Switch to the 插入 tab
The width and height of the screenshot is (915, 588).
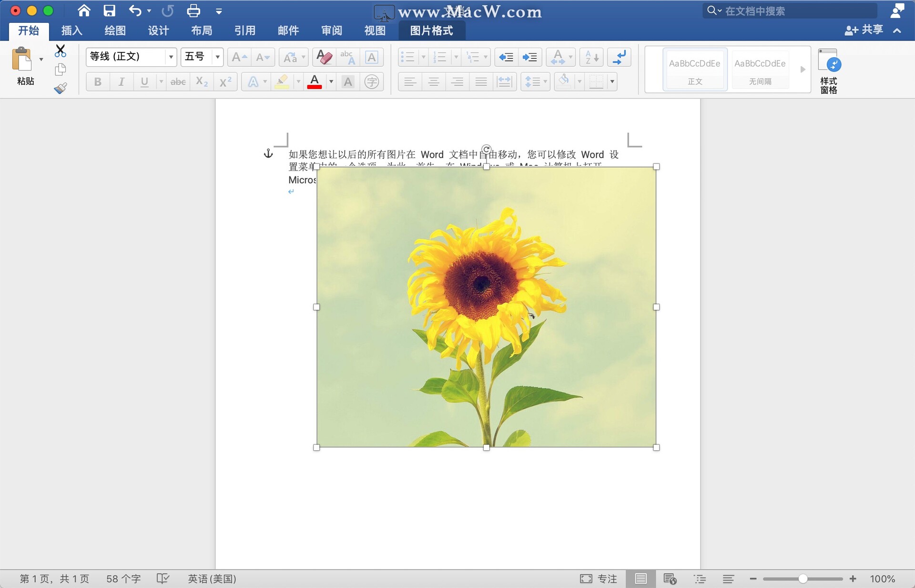(x=72, y=30)
